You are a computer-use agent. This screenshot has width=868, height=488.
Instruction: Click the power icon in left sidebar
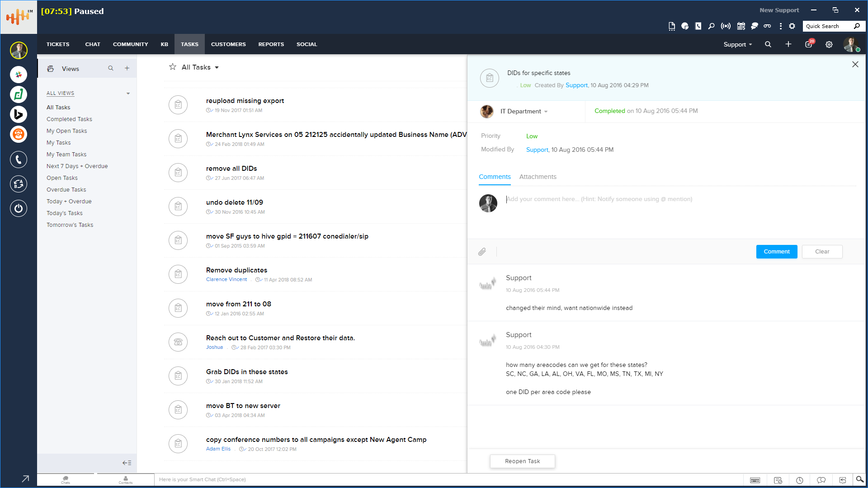tap(19, 208)
